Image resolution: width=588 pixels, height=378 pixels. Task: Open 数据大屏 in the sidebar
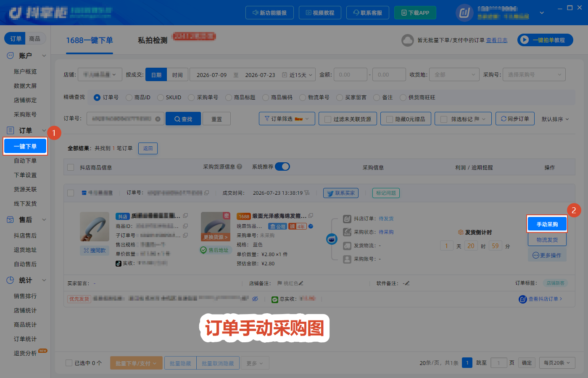(x=25, y=86)
